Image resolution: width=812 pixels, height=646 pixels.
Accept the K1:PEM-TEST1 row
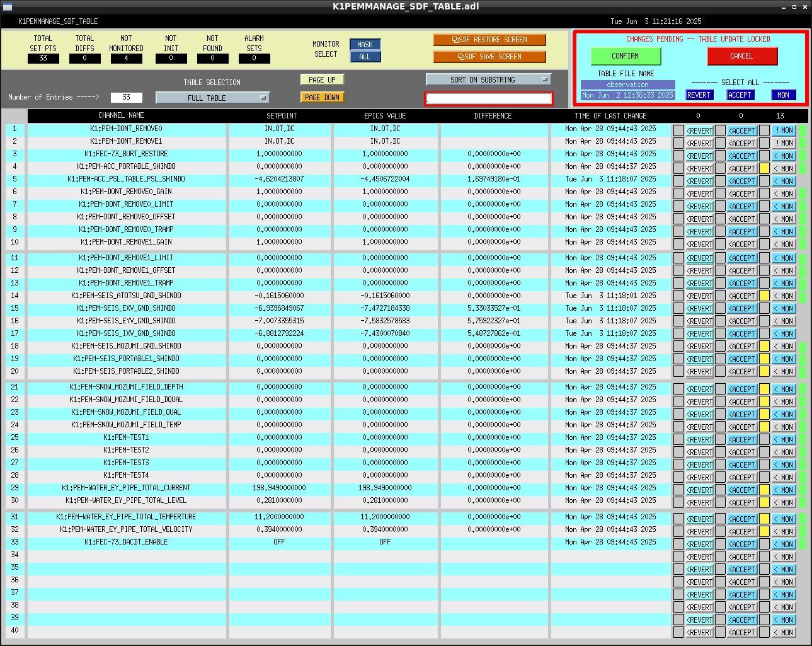point(742,439)
